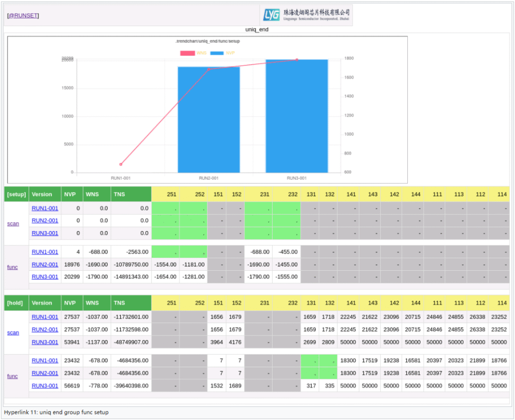Click the RUN2-001 blue bar in chart

click(209, 120)
